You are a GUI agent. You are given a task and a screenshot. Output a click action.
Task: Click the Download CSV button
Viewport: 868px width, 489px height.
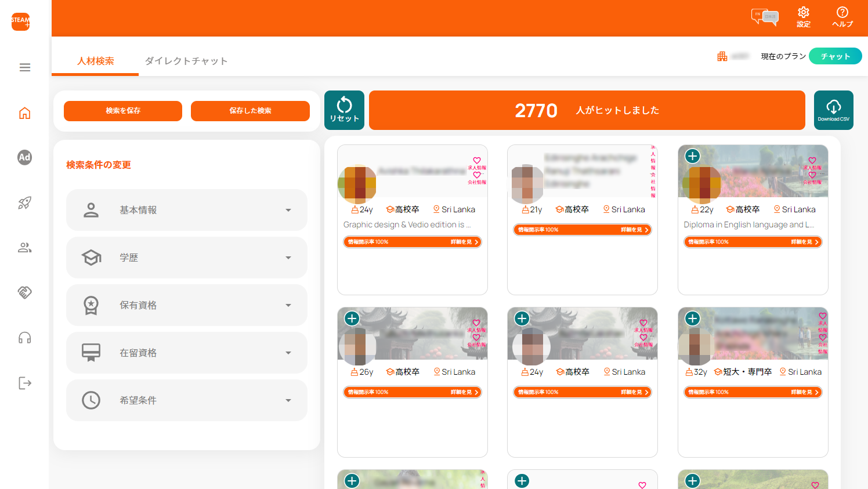point(833,110)
